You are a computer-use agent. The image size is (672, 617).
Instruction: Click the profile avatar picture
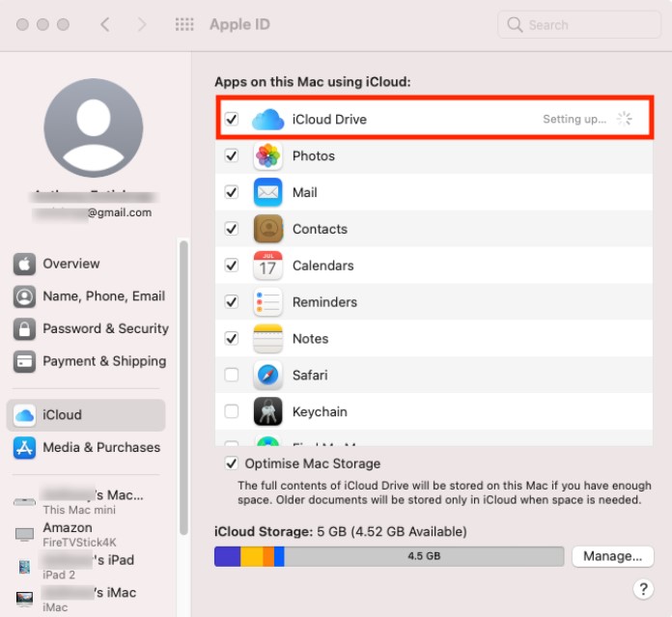94,127
